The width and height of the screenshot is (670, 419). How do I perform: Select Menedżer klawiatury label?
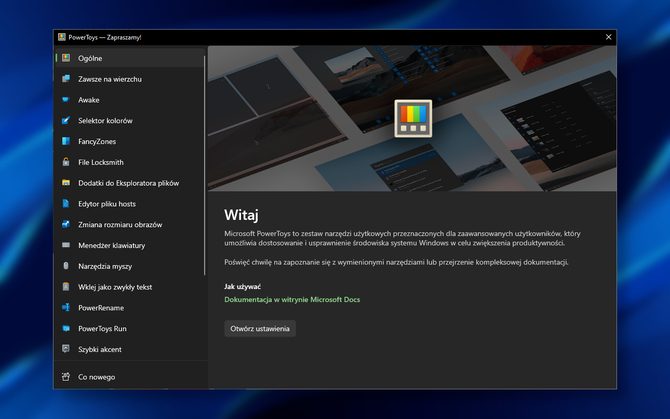coord(112,245)
